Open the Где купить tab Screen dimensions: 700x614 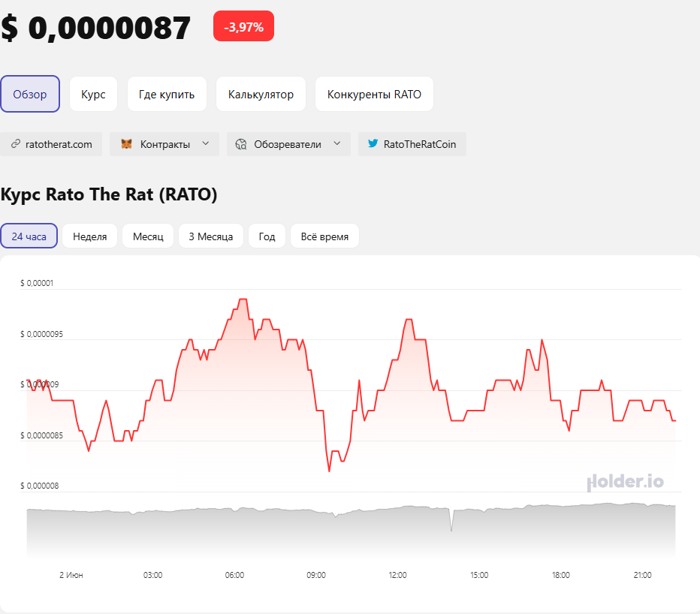(167, 95)
